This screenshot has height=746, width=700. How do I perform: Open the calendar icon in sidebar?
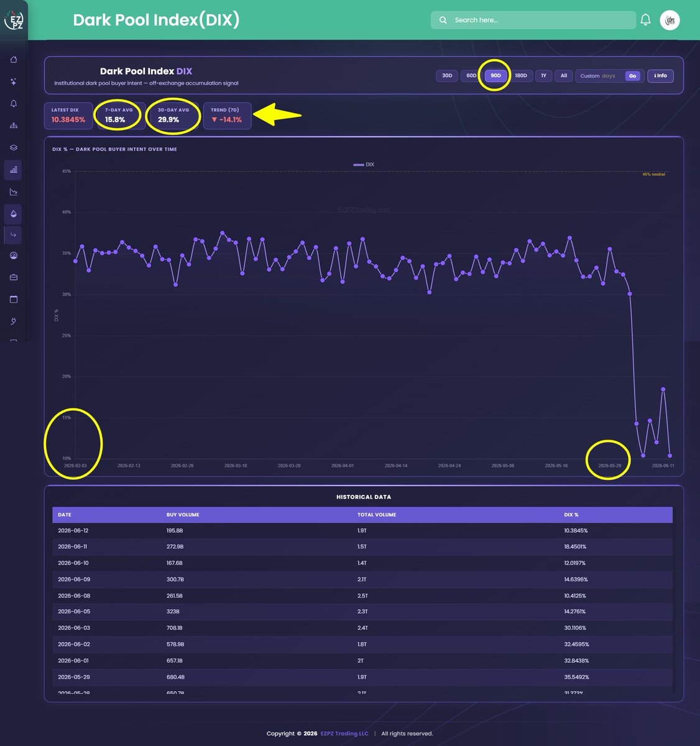click(14, 299)
